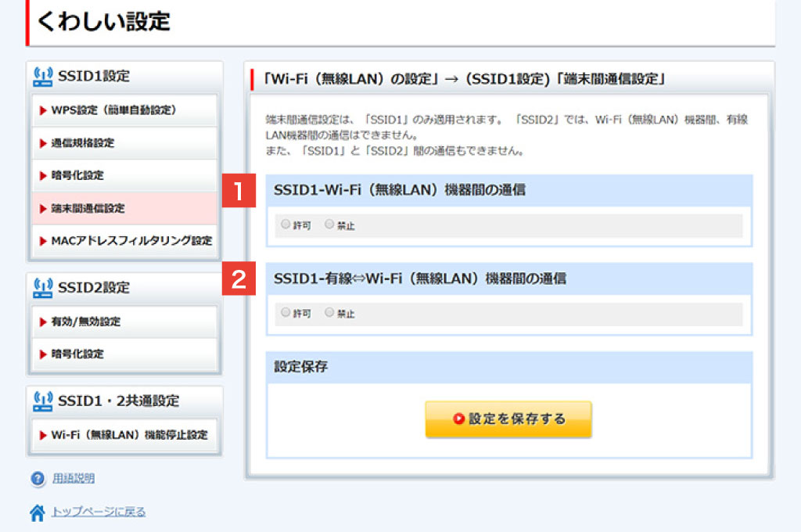Click the router icon beside SSID1設定
The height and width of the screenshot is (532, 801).
click(x=43, y=77)
